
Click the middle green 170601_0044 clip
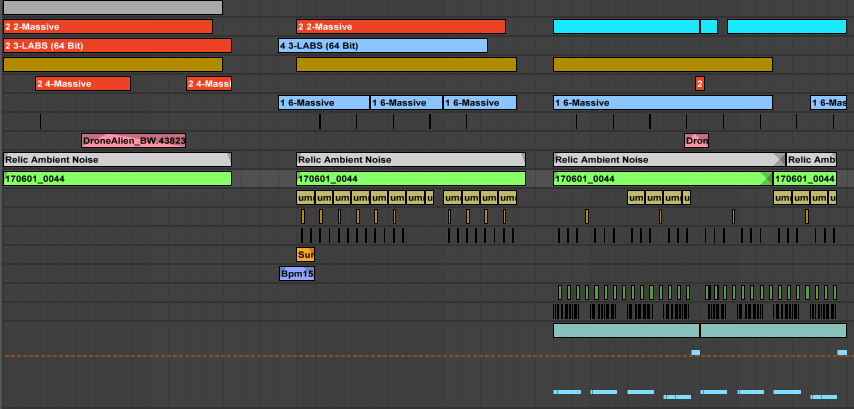pos(410,179)
